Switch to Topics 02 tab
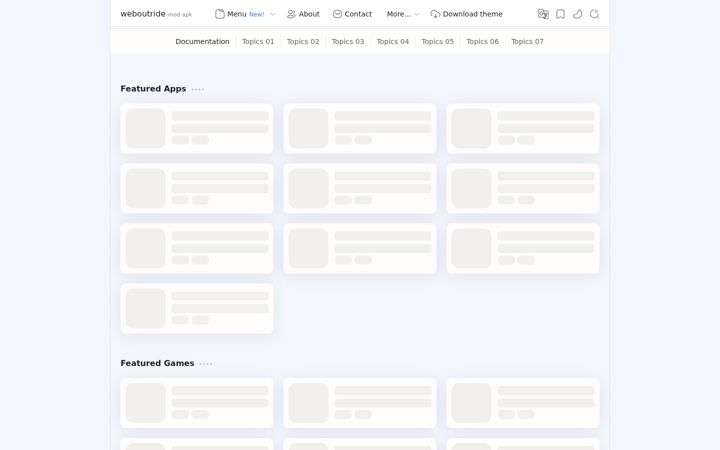The image size is (720, 450). click(303, 41)
